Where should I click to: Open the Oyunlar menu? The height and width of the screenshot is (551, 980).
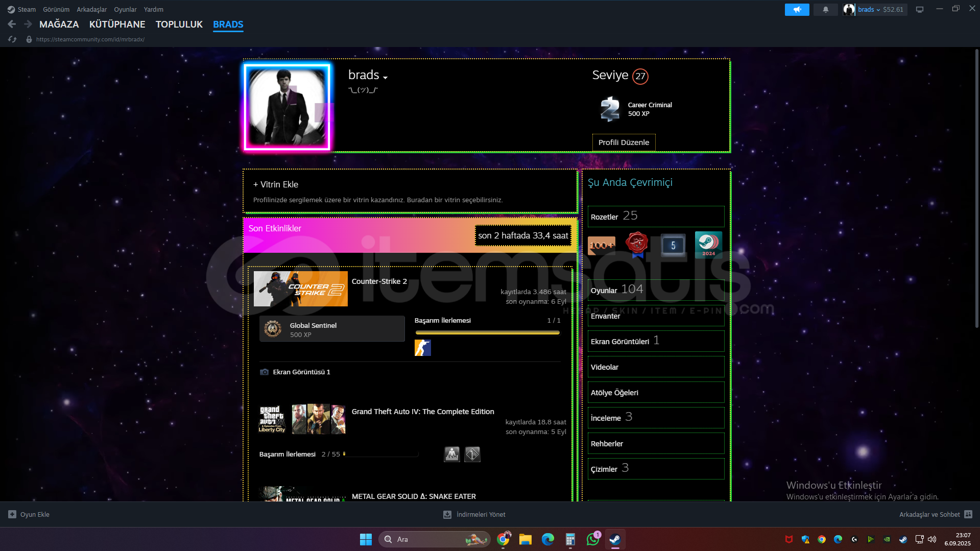[125, 9]
